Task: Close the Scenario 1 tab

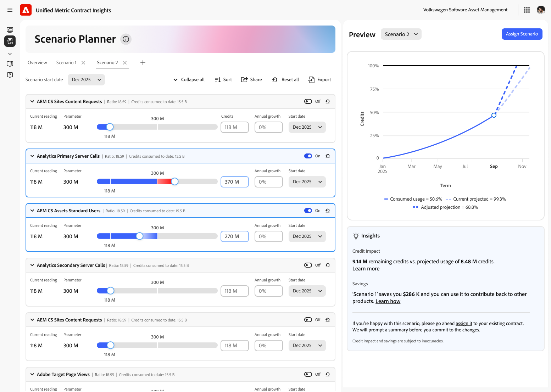Action: click(x=83, y=63)
